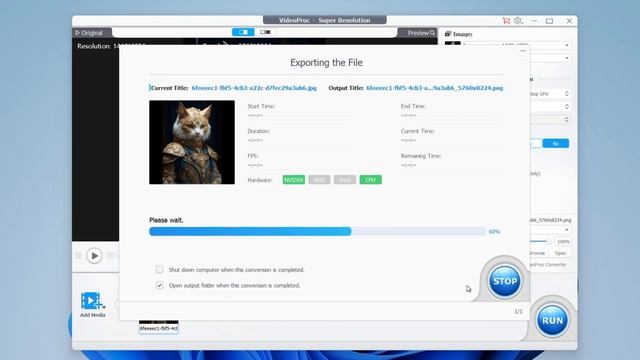Expand the first dropdown under Image
Viewport: 640px width, 360px height.
tap(567, 45)
